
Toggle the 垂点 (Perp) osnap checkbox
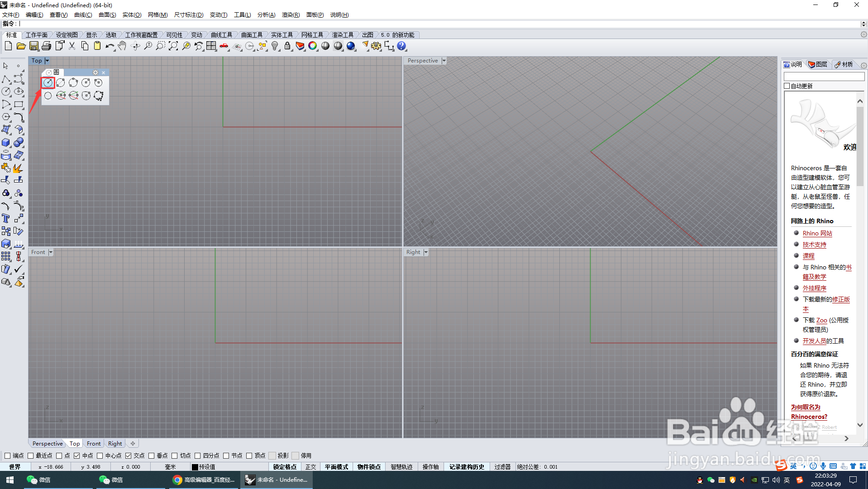click(x=152, y=455)
